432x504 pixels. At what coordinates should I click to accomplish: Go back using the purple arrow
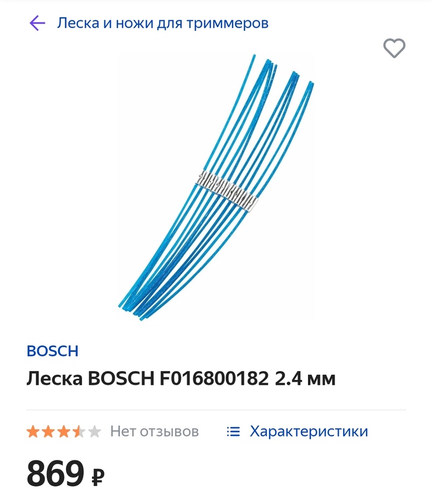pyautogui.click(x=37, y=23)
